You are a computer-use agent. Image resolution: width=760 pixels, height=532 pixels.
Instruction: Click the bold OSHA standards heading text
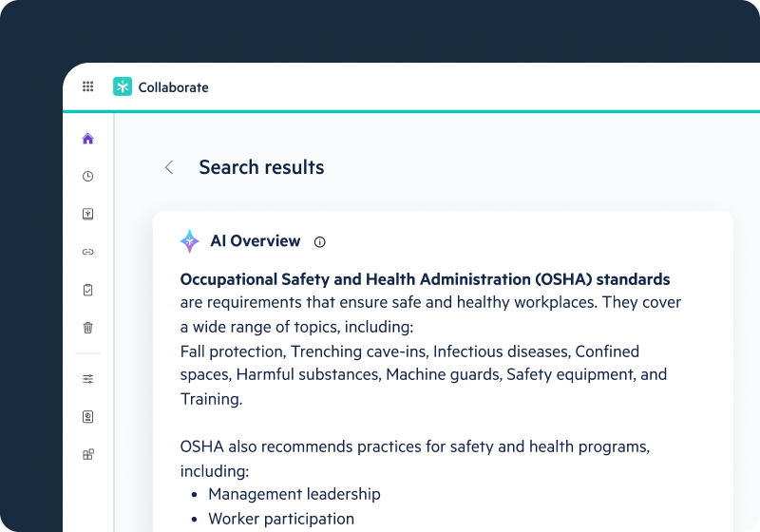point(425,279)
